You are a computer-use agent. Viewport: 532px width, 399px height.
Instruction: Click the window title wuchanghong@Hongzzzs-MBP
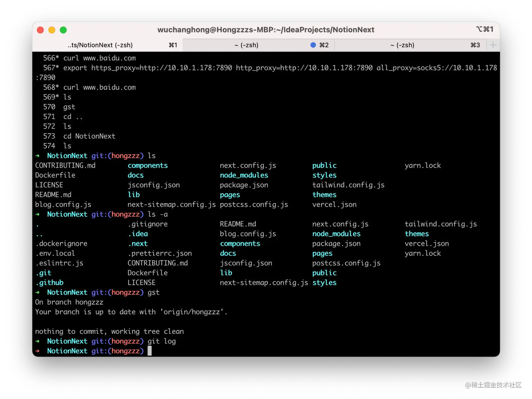click(x=266, y=30)
